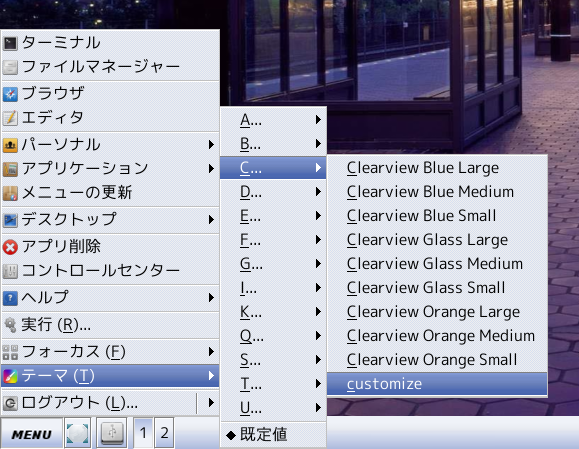
Task: Open エディタ menu entry
Action: pyautogui.click(x=110, y=118)
